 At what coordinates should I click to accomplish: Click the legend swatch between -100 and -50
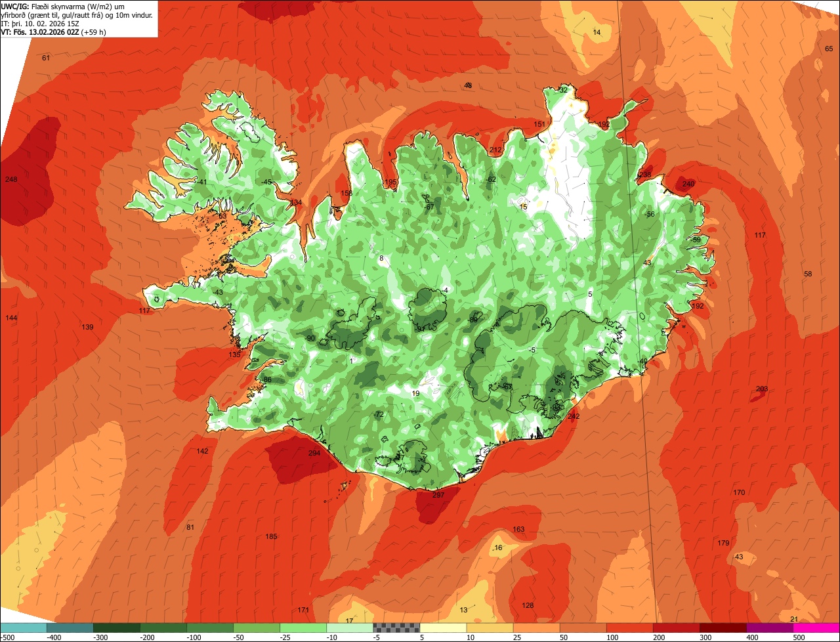pyautogui.click(x=210, y=628)
